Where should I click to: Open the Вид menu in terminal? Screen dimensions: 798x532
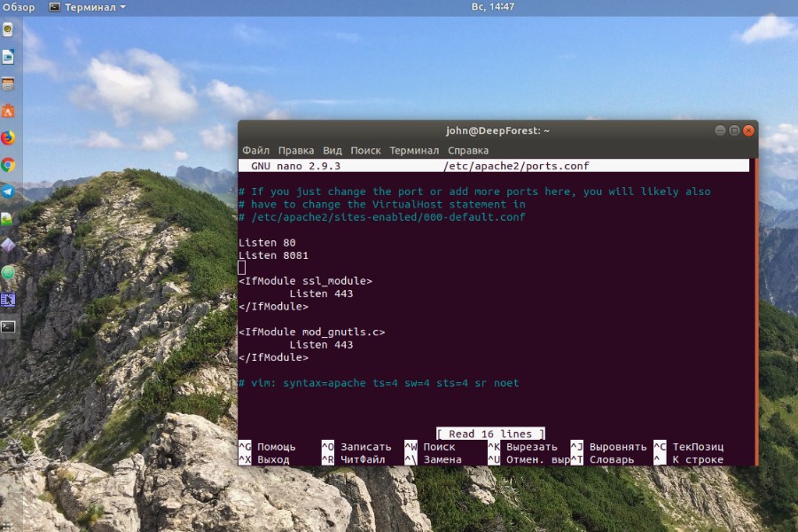pos(332,151)
